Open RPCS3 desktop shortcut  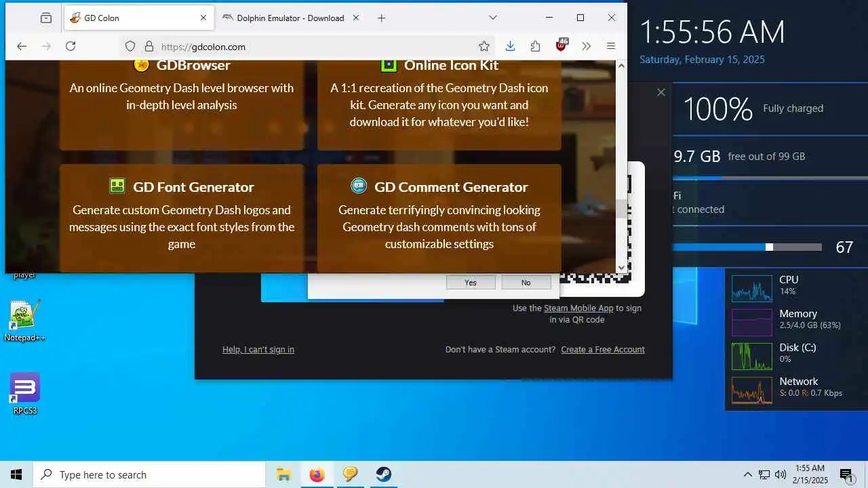(x=25, y=394)
